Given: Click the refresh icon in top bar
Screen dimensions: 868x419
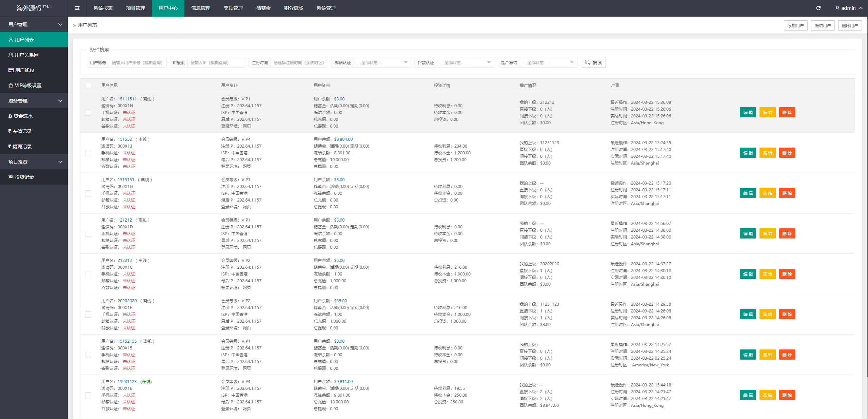Looking at the screenshot, I should pos(818,8).
